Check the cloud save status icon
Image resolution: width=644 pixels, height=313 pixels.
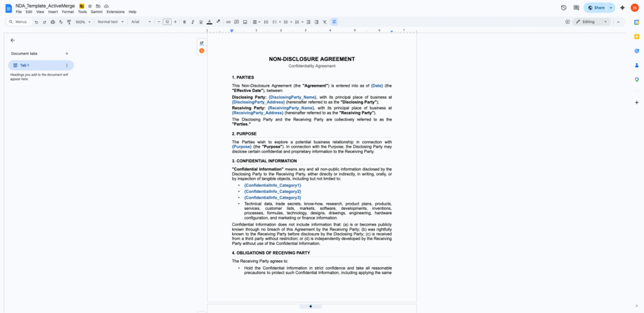[x=106, y=6]
